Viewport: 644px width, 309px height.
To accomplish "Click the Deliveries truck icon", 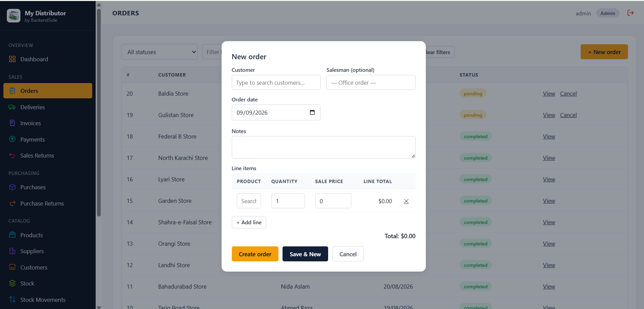I will pyautogui.click(x=12, y=107).
